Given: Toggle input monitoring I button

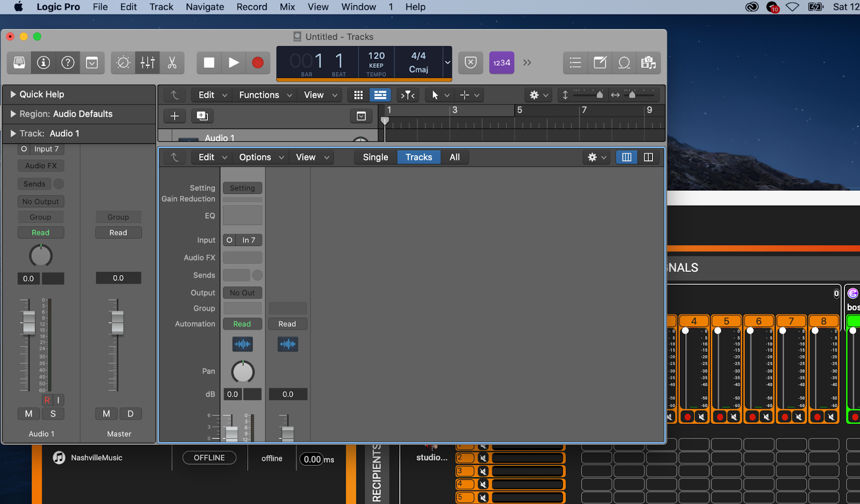Looking at the screenshot, I should click(x=58, y=400).
